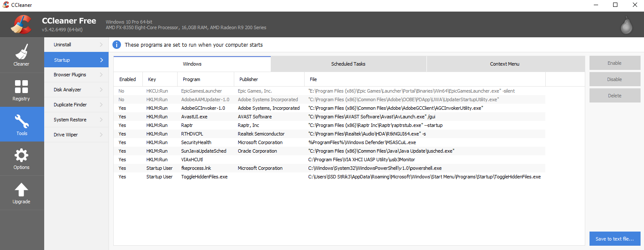Select the ToggleHiddenFiles.exe startup entry
The height and width of the screenshot is (250, 644).
point(204,177)
